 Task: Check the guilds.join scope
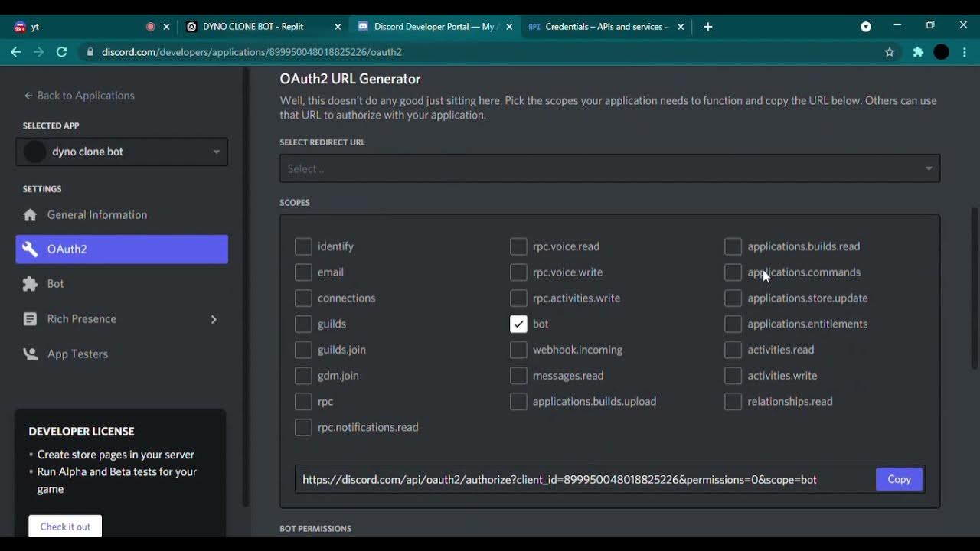[x=303, y=350]
